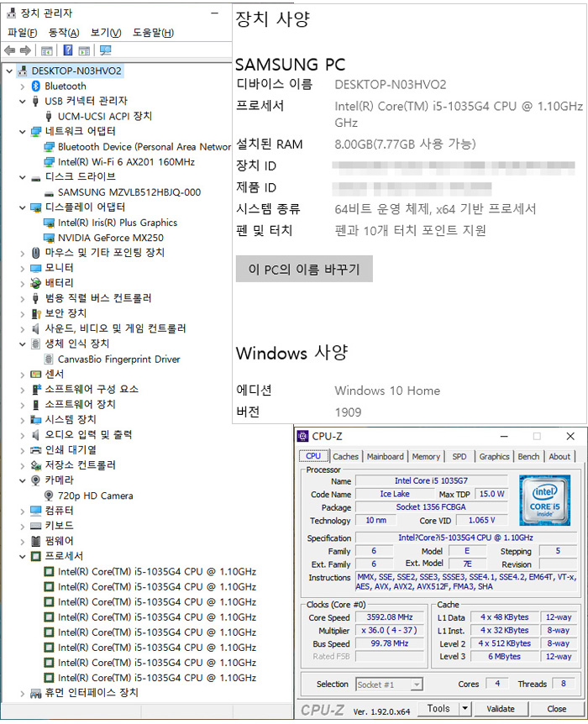
Task: Click the Tools button in CPU-Z
Action: 438,708
